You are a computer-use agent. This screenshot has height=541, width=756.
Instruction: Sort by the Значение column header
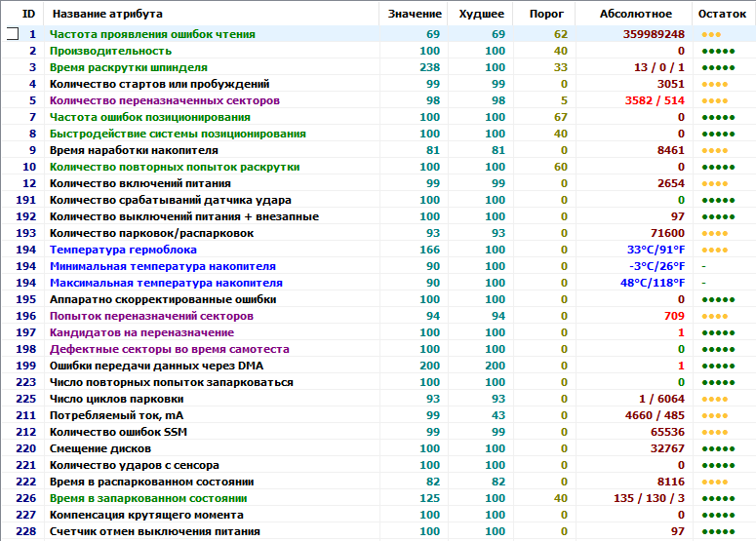(414, 14)
